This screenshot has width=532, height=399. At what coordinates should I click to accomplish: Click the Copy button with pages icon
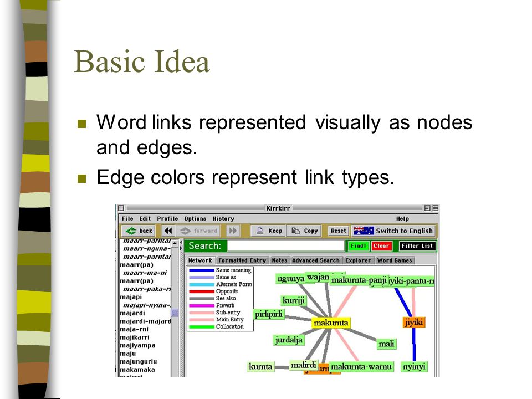point(304,231)
